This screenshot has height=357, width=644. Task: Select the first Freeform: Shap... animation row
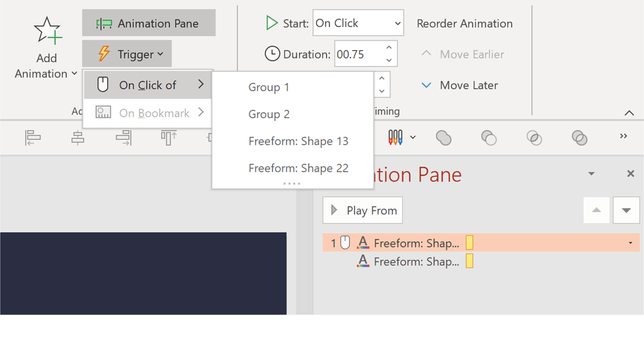click(x=481, y=243)
